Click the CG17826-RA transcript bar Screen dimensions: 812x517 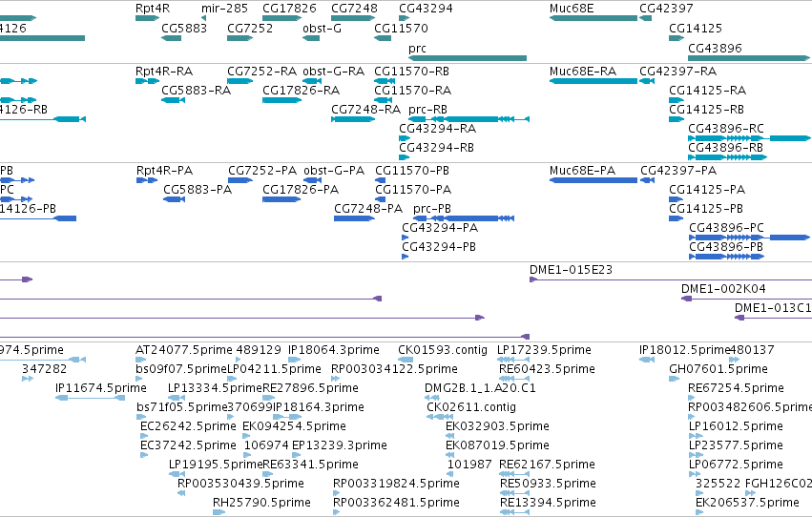[x=282, y=100]
